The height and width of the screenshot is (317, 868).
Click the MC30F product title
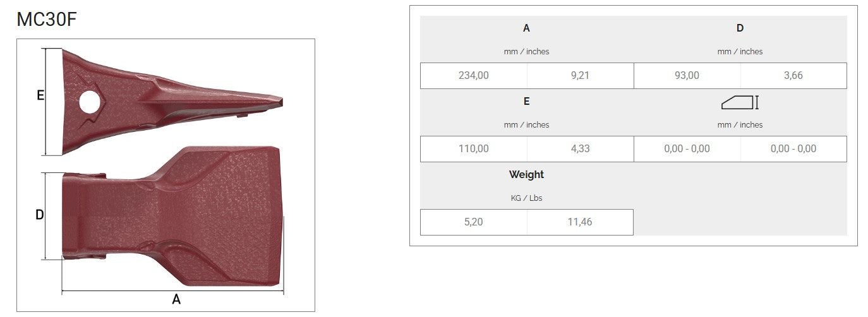tap(47, 20)
